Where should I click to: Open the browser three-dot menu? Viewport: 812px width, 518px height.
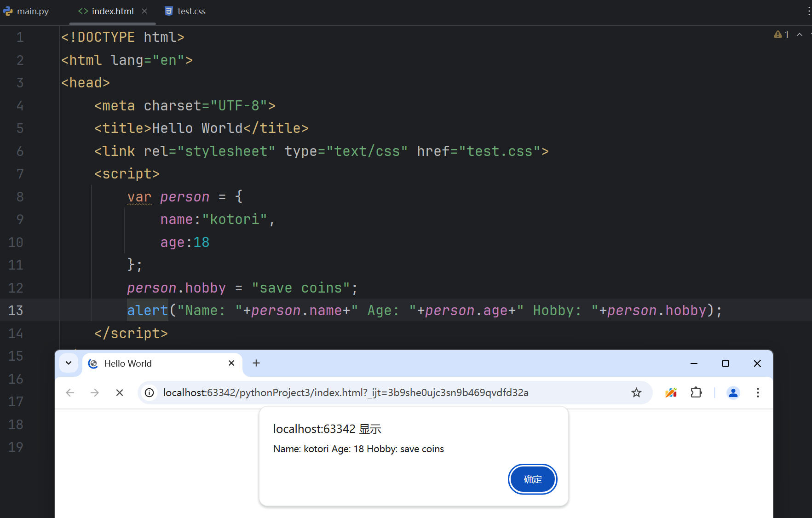pyautogui.click(x=758, y=392)
